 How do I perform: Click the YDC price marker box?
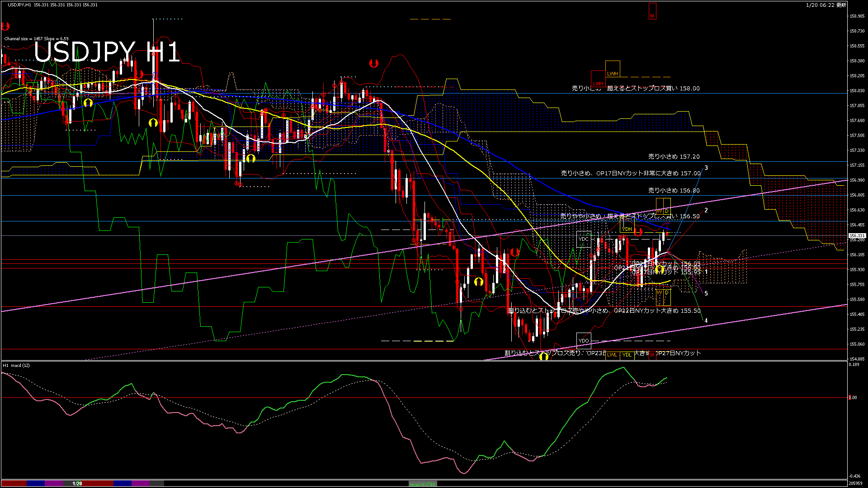click(584, 239)
